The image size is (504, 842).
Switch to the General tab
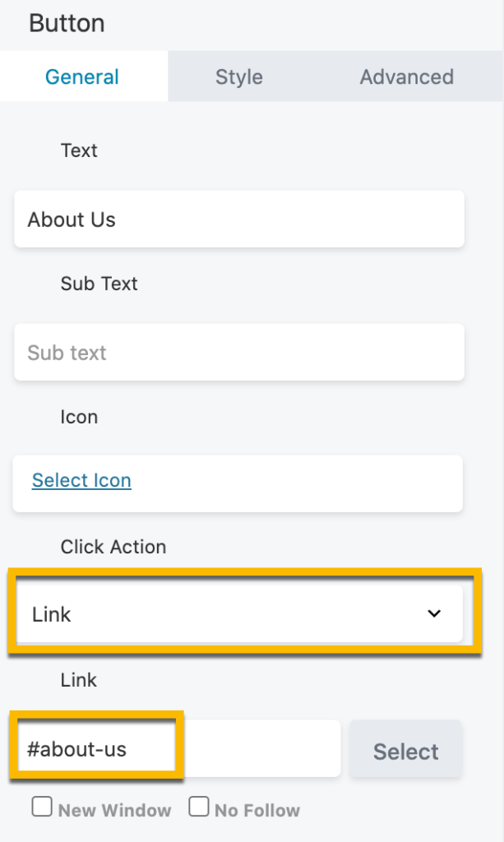coord(82,77)
